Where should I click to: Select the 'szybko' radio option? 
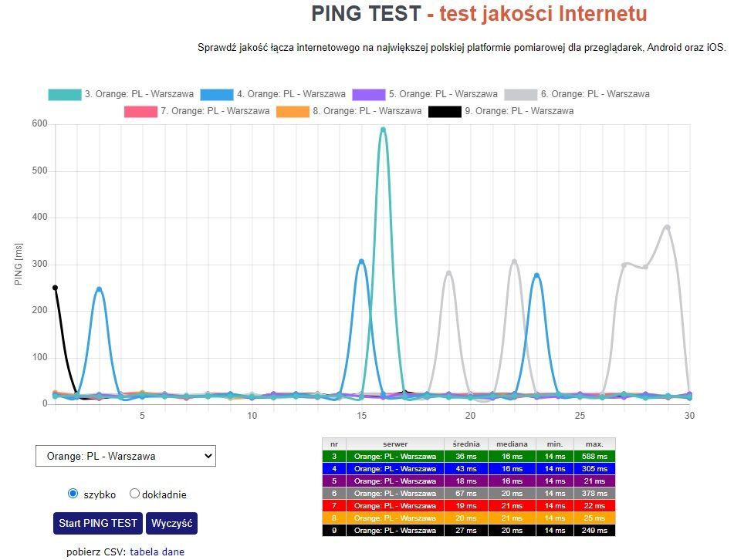click(x=73, y=494)
